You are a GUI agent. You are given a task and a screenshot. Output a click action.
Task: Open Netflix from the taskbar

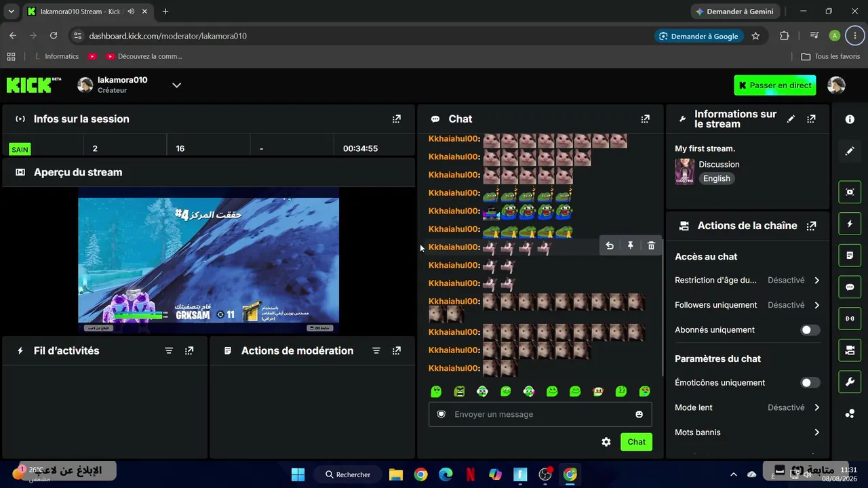click(x=471, y=474)
